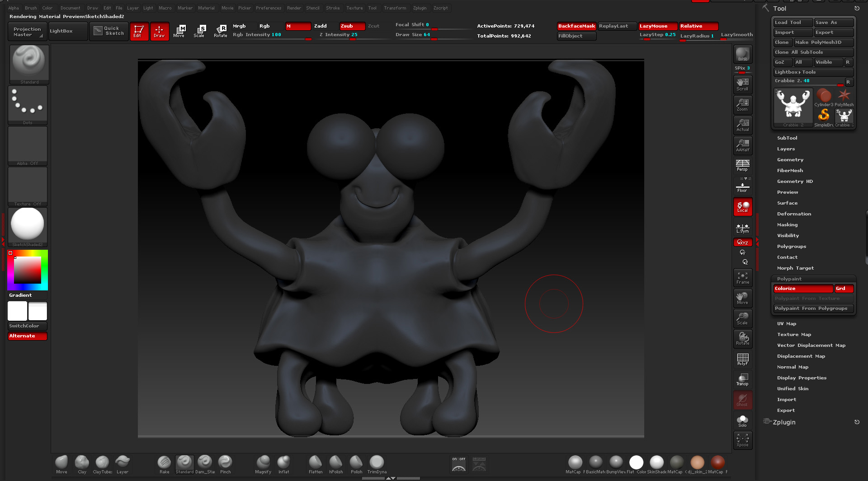Open the Dots stroke type thumbnail
Viewport: 868px width, 481px height.
pos(28,105)
